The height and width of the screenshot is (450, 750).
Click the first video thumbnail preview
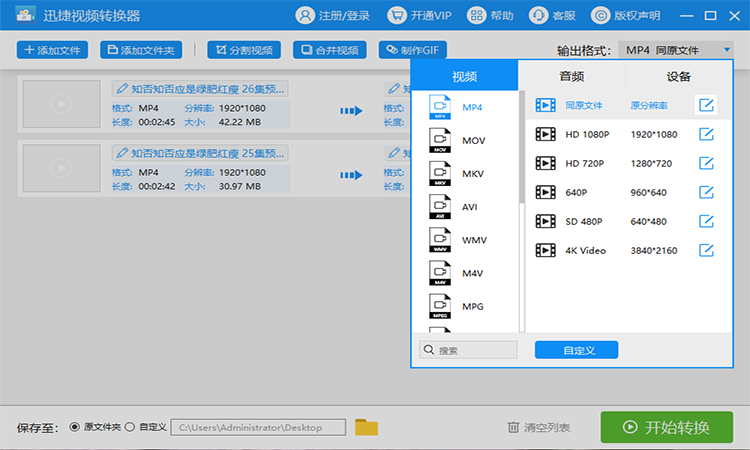point(61,103)
